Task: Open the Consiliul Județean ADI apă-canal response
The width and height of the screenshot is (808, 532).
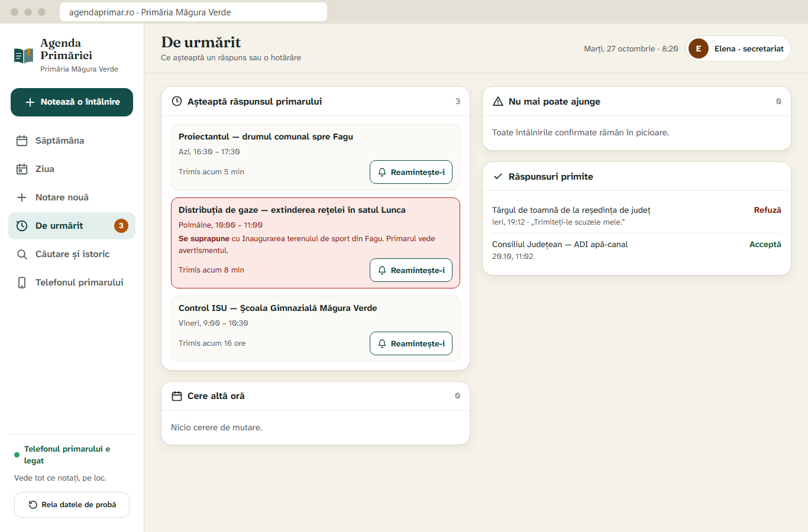Action: pos(636,250)
